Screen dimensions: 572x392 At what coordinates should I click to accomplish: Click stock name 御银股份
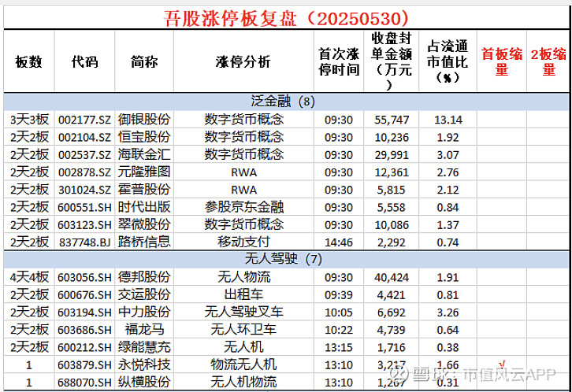tap(144, 119)
